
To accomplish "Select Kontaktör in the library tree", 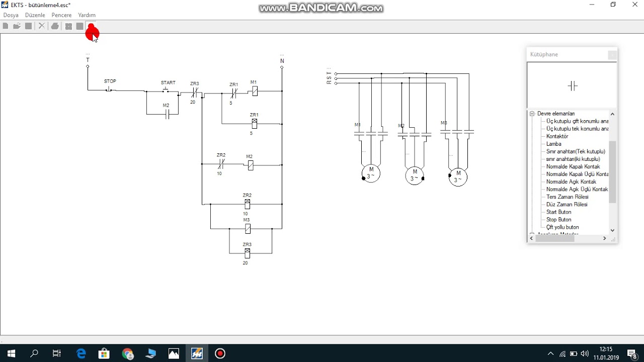I will click(x=557, y=136).
